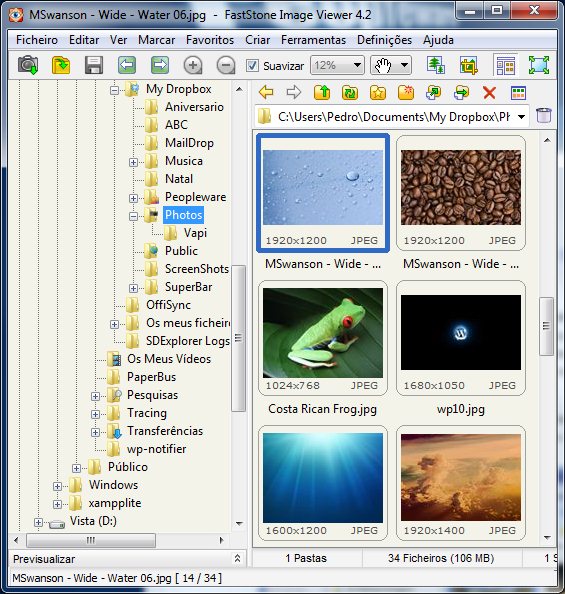Screen dimensions: 565x594
Task: Zoom in with the plus magnifier icon
Action: pos(193,65)
